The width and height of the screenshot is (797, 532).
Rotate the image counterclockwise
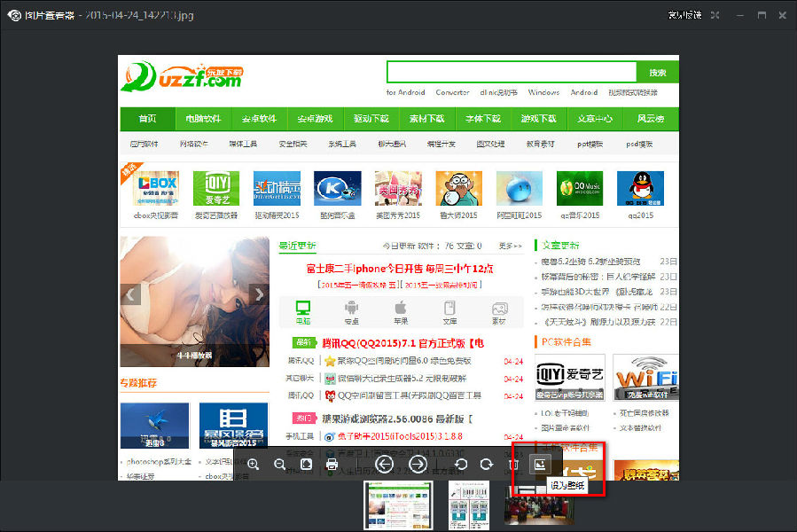point(460,464)
